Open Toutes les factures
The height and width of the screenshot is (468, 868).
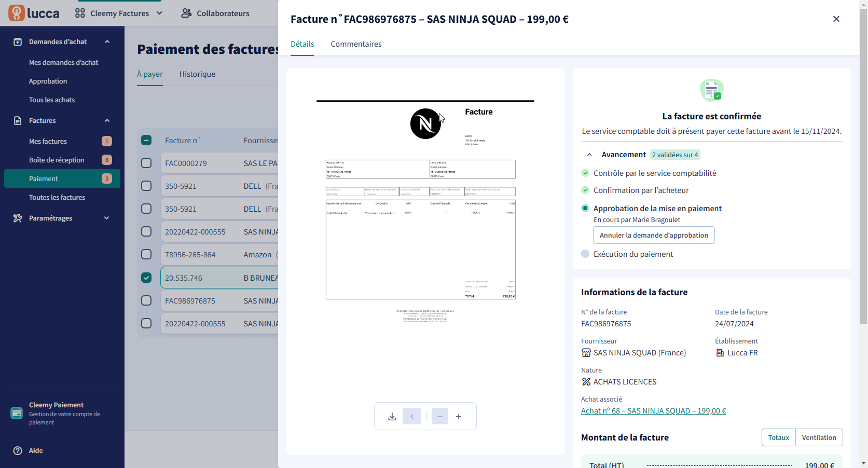click(57, 197)
